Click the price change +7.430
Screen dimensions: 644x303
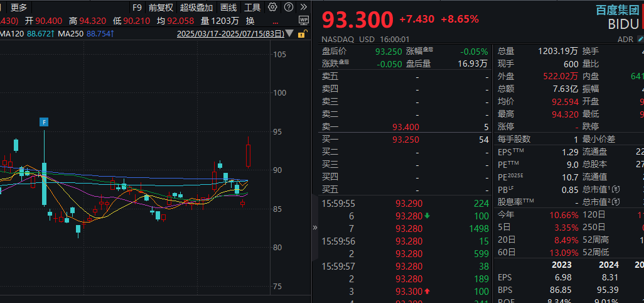coord(416,19)
